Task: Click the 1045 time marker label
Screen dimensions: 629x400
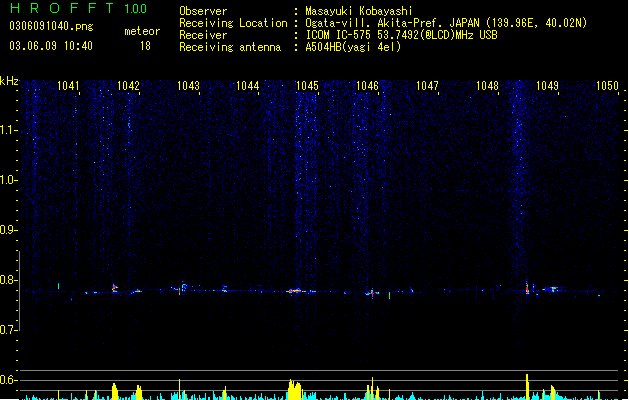Action: click(x=307, y=86)
